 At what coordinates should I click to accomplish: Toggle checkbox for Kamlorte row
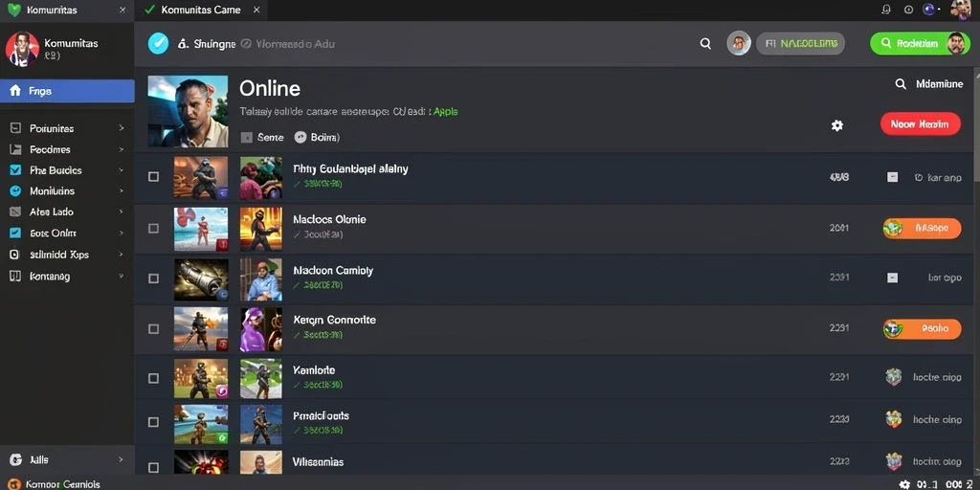point(153,378)
